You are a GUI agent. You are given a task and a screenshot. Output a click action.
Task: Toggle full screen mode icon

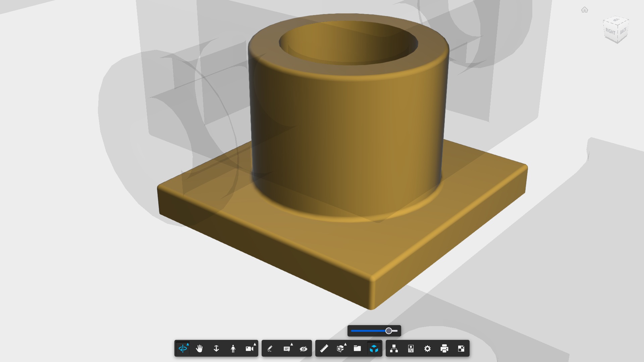click(461, 349)
